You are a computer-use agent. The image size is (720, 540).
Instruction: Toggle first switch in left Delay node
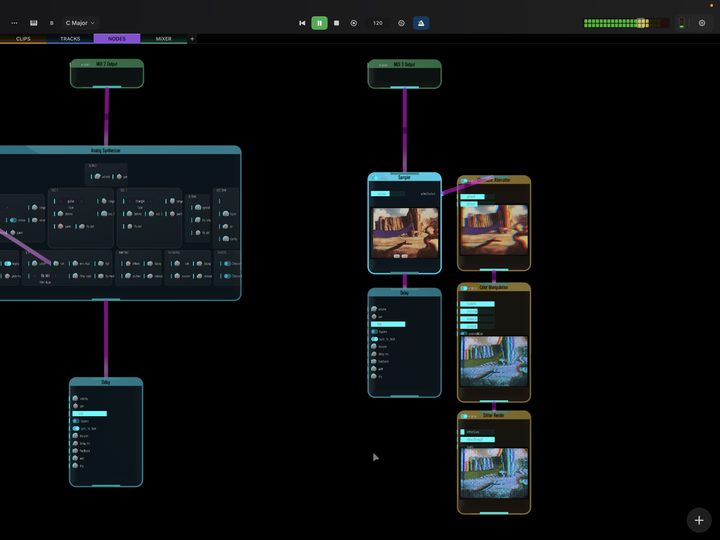[76, 421]
